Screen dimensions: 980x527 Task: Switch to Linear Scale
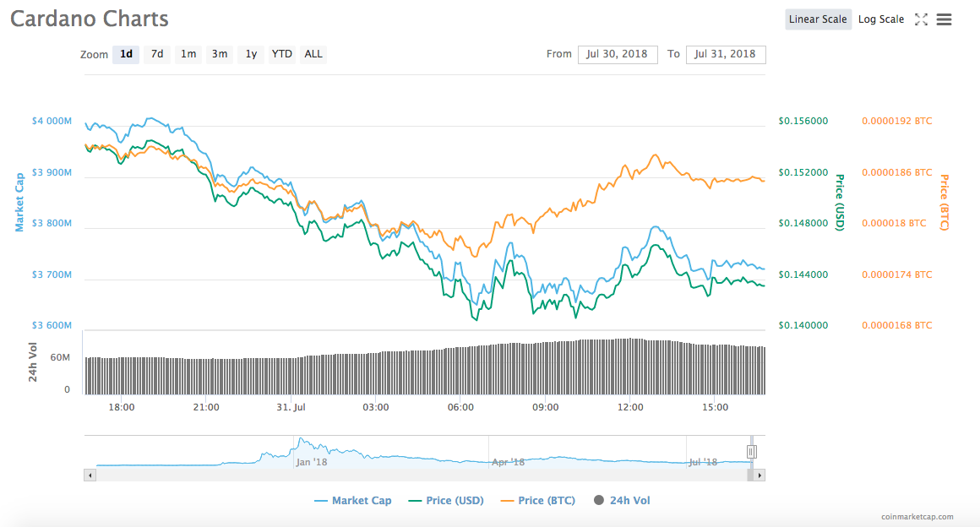818,19
